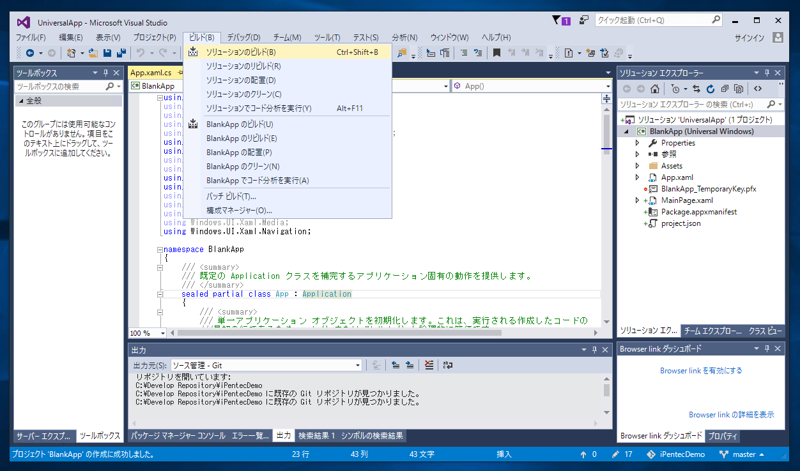This screenshot has height=471, width=800.
Task: Click the ツールボックスの検索 search box
Action: coord(68,87)
